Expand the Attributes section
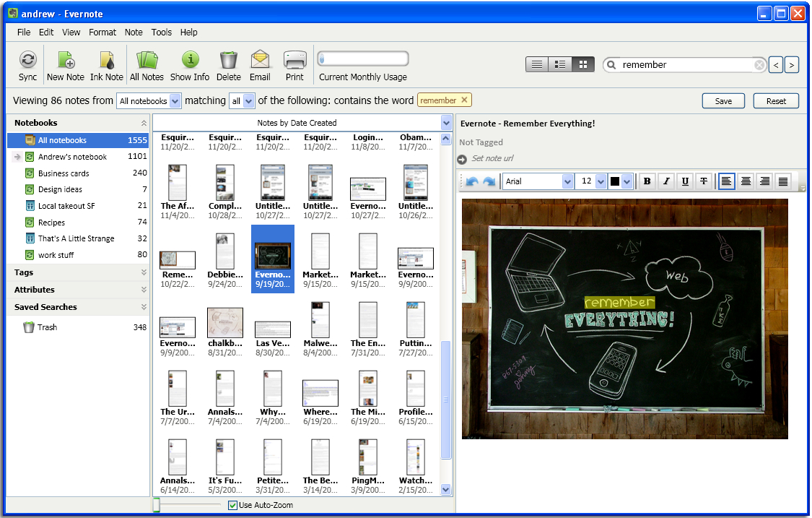The image size is (812, 518). pyautogui.click(x=144, y=289)
